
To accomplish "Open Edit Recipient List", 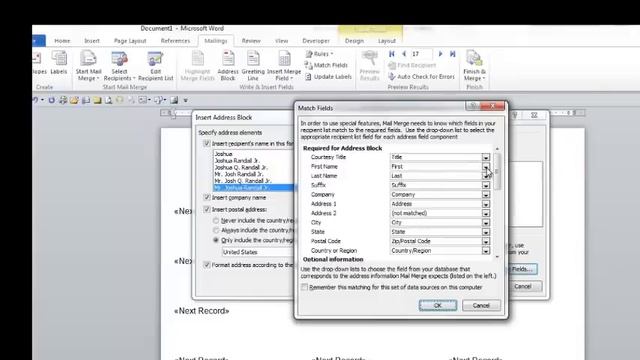I will point(156,65).
